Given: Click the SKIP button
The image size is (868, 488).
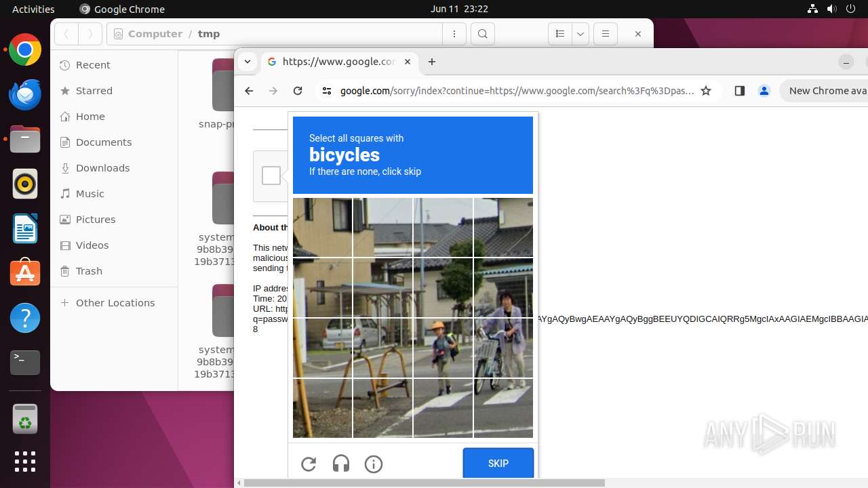Looking at the screenshot, I should point(498,464).
